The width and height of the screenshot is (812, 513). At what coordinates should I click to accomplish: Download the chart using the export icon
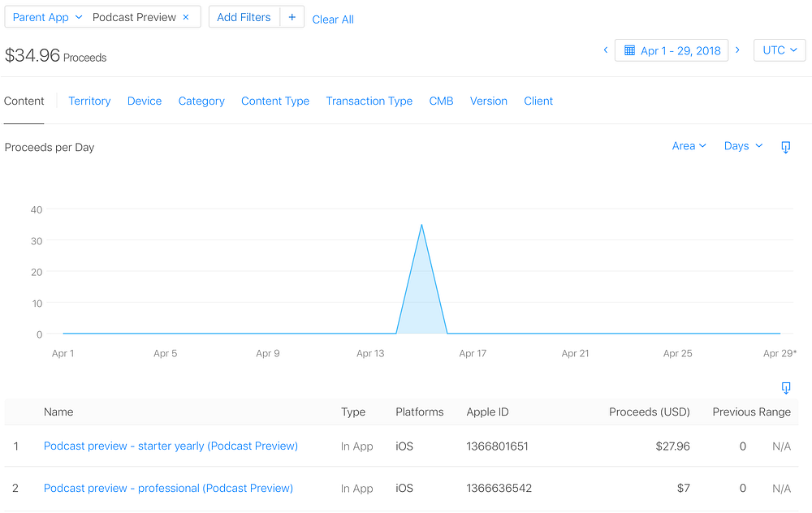tap(785, 147)
